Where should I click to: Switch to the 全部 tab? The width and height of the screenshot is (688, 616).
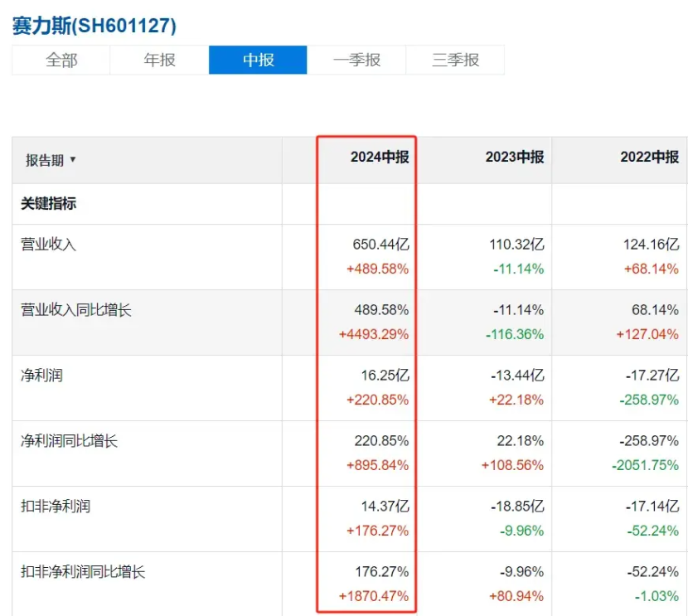[x=61, y=61]
